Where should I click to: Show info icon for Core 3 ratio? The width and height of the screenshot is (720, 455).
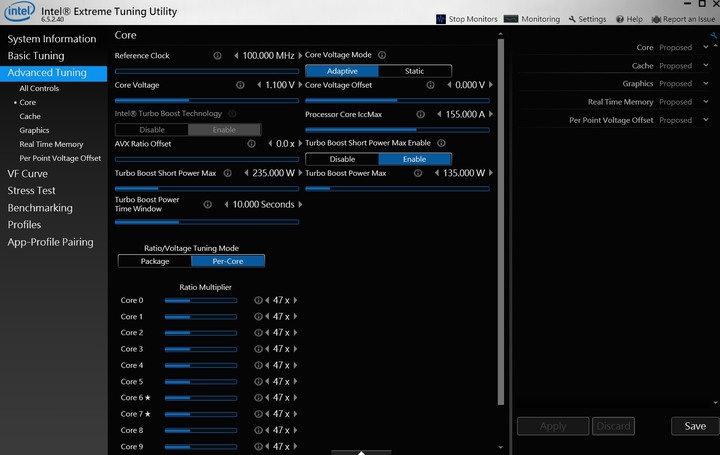point(259,349)
